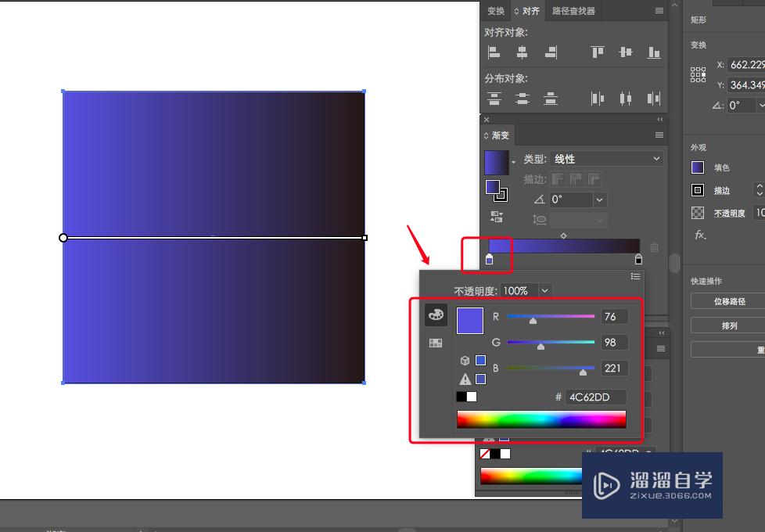This screenshot has height=532, width=765.
Task: Toggle second gradient stroke alignment button
Action: (x=576, y=179)
